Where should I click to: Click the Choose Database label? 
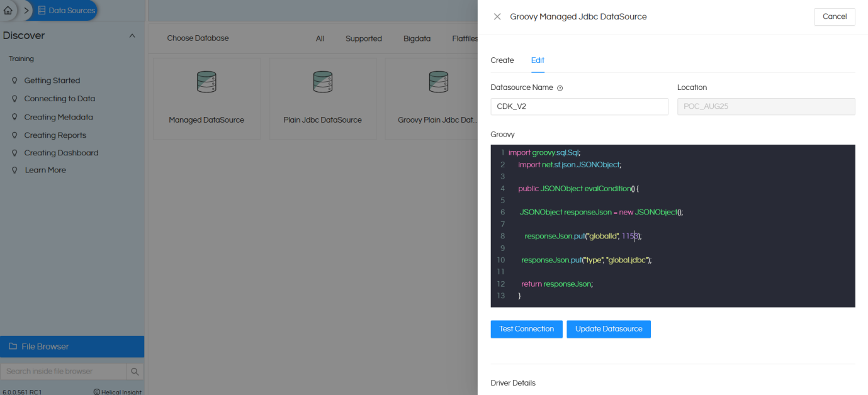pos(198,38)
